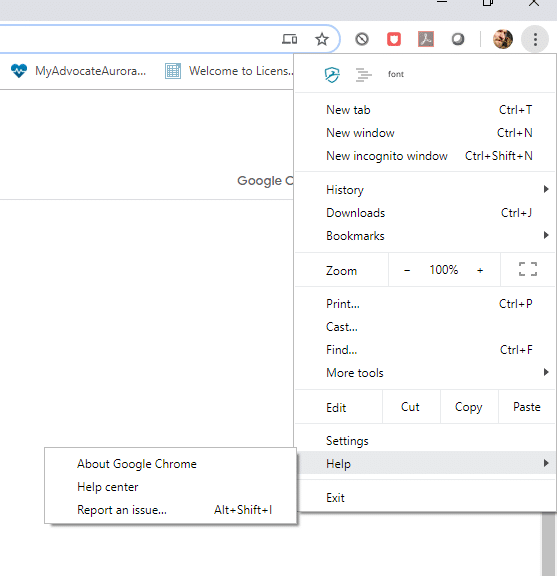557x576 pixels.
Task: Click the gray round extension icon
Action: coord(458,39)
